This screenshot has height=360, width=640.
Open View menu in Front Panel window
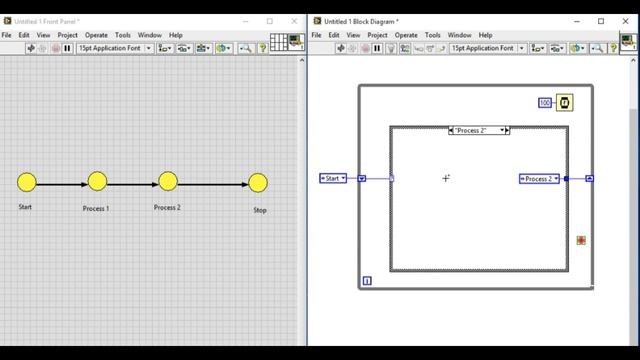(43, 35)
